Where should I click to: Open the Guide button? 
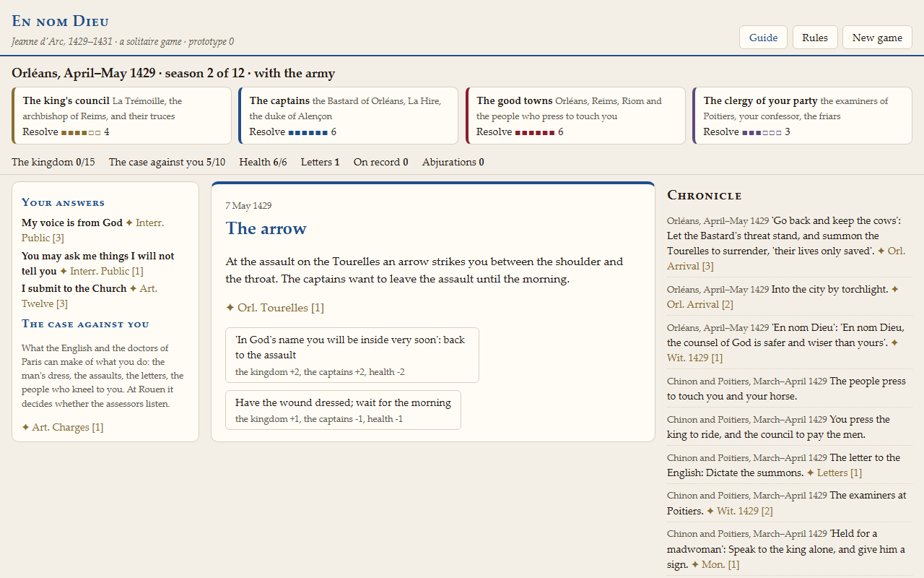coord(763,38)
